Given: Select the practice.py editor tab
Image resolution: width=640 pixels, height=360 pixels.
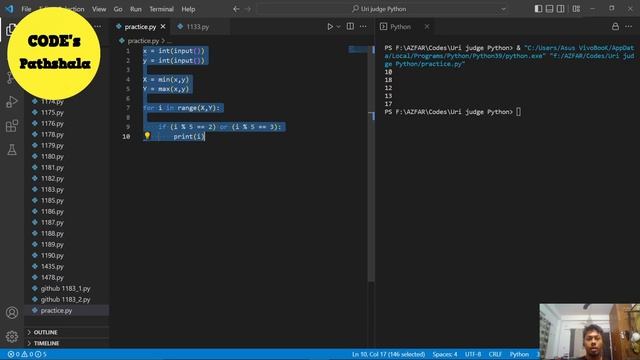Looking at the screenshot, I should (140, 27).
